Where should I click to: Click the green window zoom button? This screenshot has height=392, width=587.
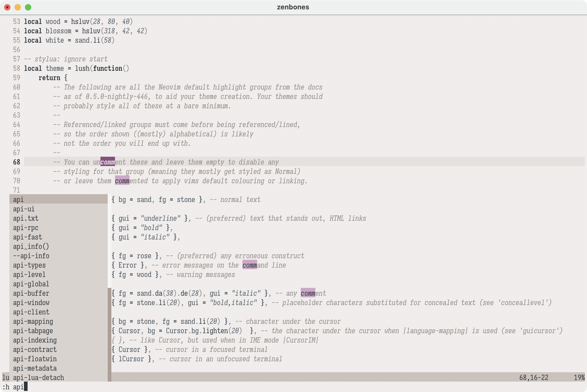[28, 7]
